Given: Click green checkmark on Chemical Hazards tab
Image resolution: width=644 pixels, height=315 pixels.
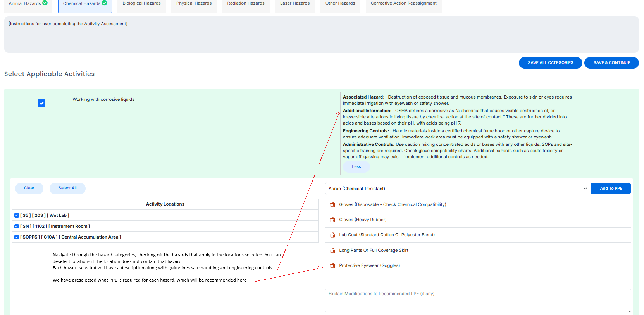Looking at the screenshot, I should click(104, 3).
